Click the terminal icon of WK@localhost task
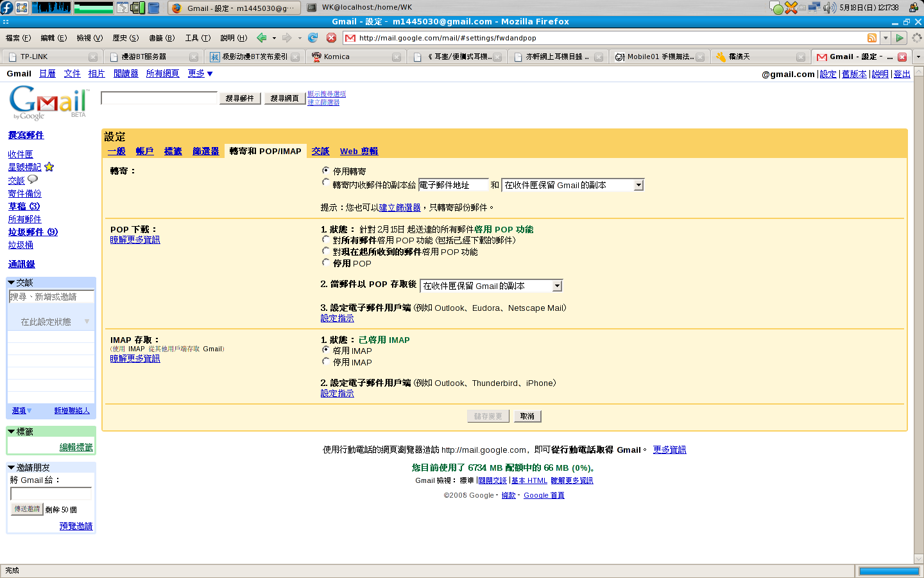This screenshot has width=924, height=578. click(x=312, y=8)
